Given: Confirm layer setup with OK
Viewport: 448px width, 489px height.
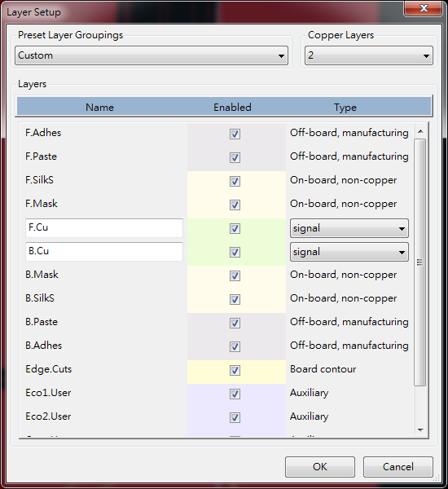Looking at the screenshot, I should point(320,467).
